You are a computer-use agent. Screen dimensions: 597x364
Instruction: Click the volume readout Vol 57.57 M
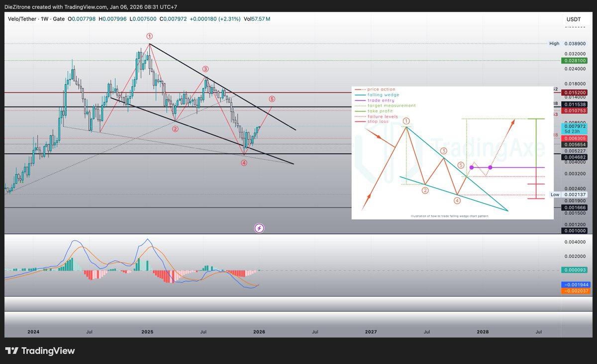tap(256, 19)
